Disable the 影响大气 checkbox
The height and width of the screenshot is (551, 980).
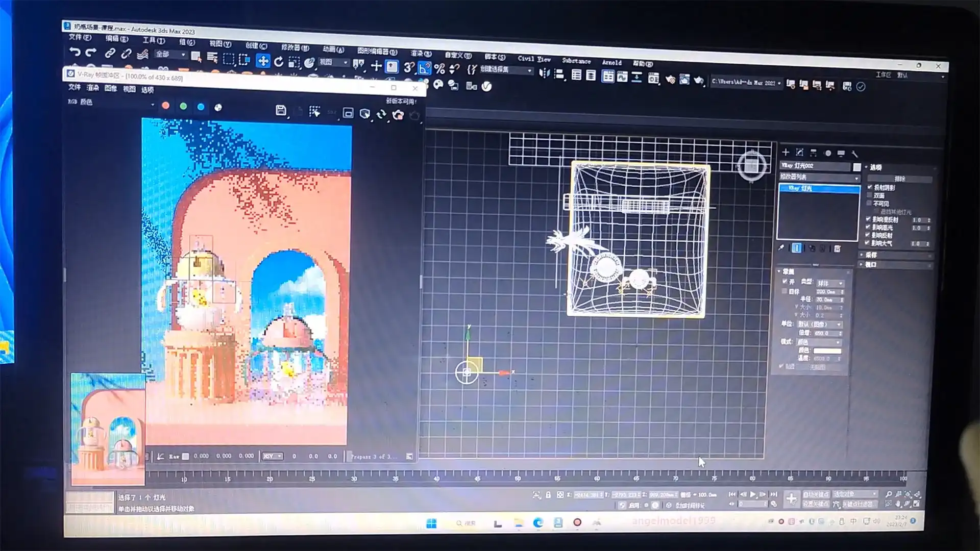point(868,243)
